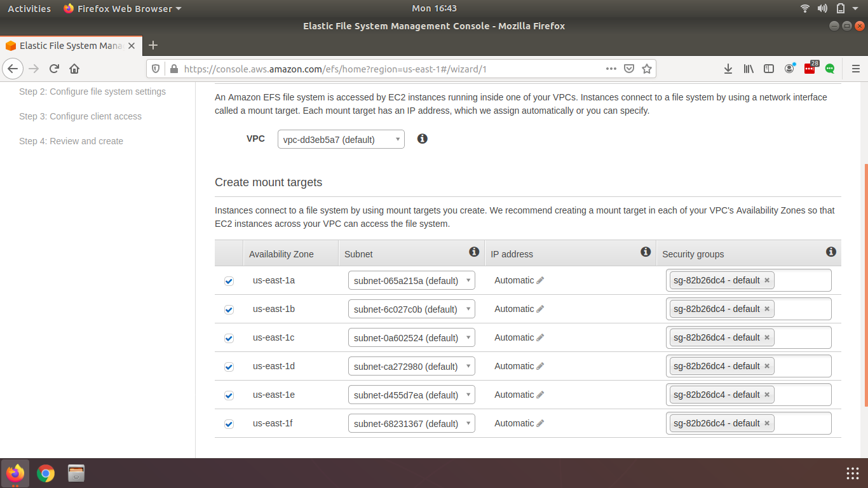The height and width of the screenshot is (488, 868).
Task: Remove security group tag in us-east-1c row
Action: tap(767, 337)
